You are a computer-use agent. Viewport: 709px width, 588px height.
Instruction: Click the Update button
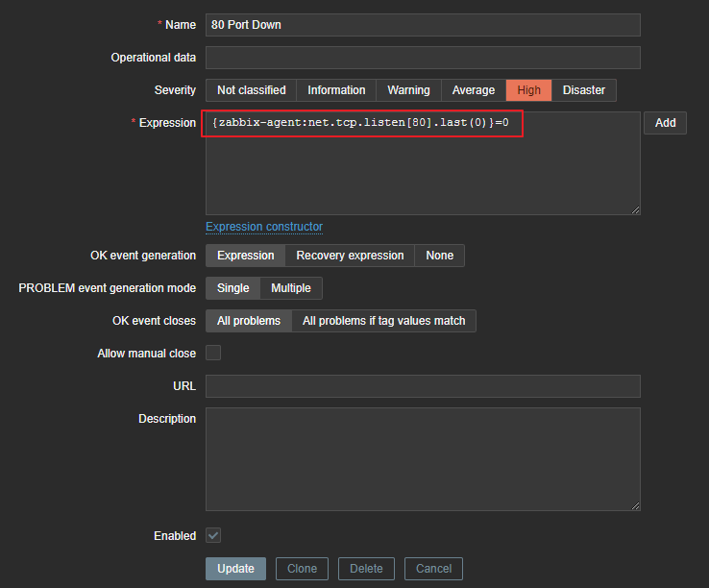[235, 569]
